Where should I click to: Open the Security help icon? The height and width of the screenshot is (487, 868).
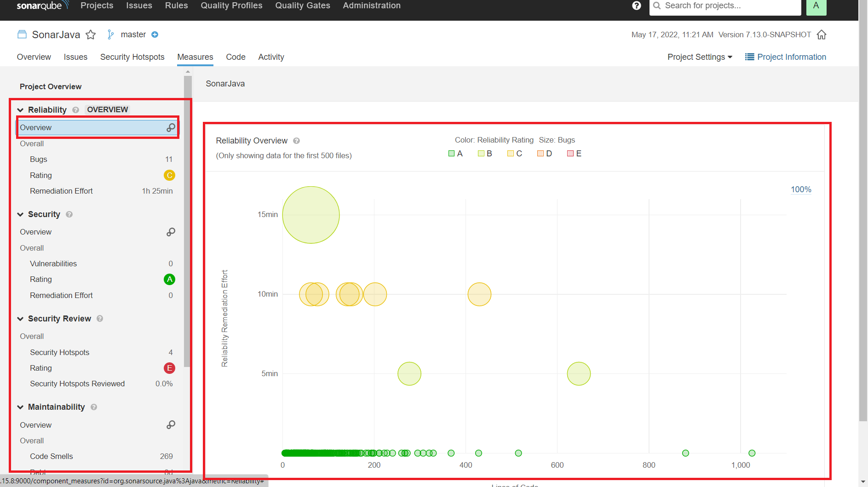pos(69,214)
